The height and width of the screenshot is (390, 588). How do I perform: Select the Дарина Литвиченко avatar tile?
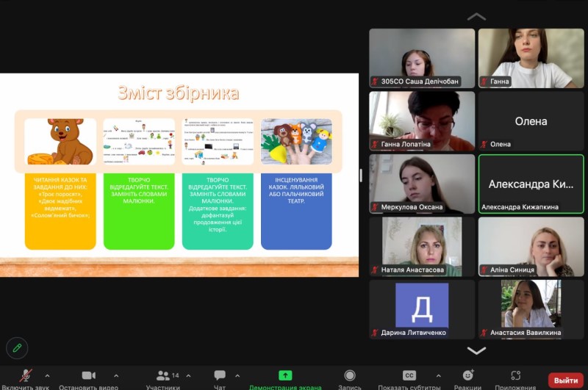(x=422, y=309)
